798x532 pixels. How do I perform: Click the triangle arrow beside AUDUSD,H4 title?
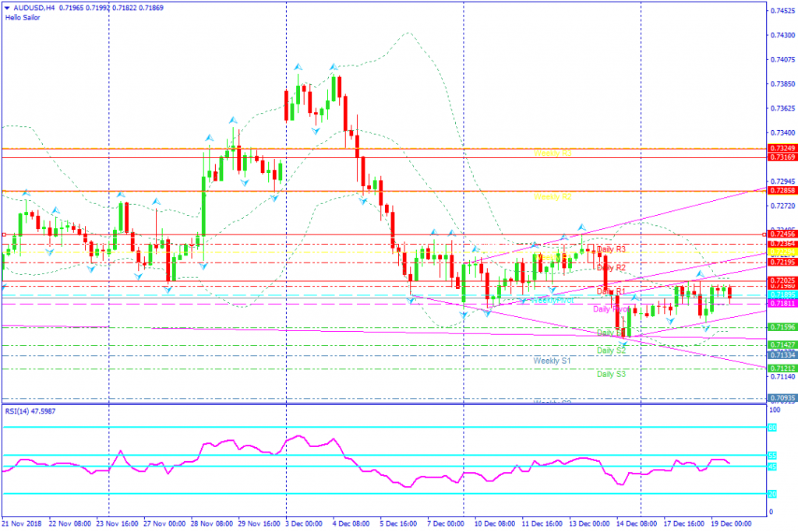point(7,8)
